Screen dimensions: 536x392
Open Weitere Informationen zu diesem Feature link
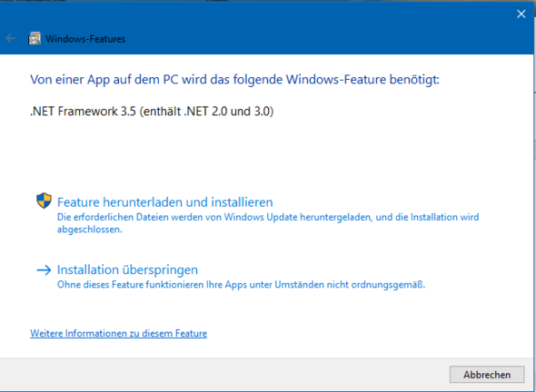click(x=119, y=333)
